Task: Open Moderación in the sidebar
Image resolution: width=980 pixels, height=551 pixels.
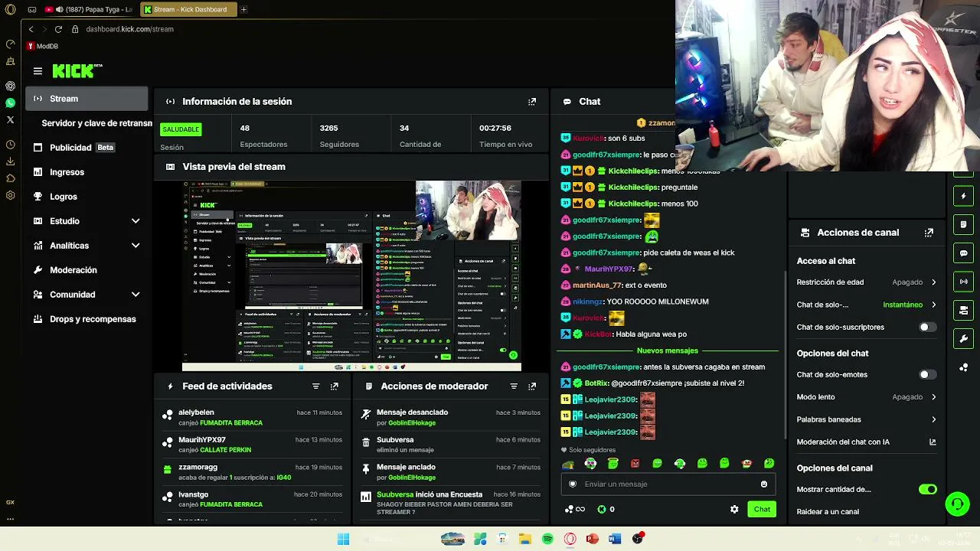Action: [x=87, y=270]
